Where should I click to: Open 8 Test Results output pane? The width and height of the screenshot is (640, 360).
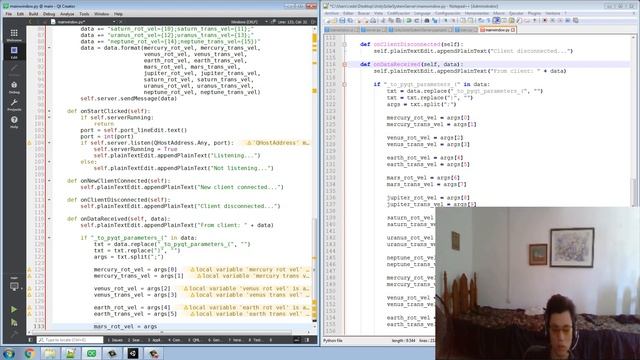coord(256,340)
